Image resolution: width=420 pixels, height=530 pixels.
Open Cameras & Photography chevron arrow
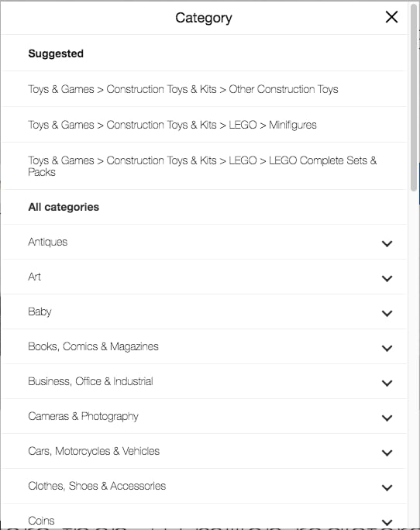(387, 418)
